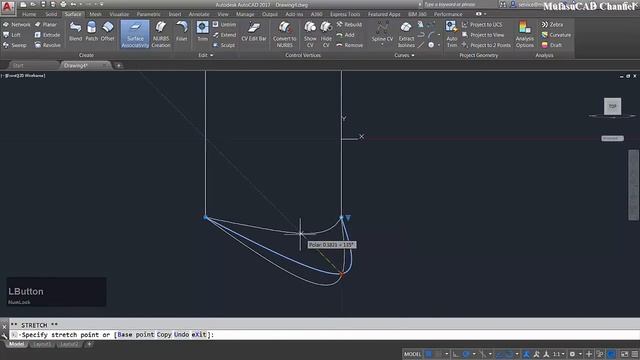Open the Quick Access Toolbar customize dropdown
Viewport: 640px width, 360px height.
[x=102, y=4]
